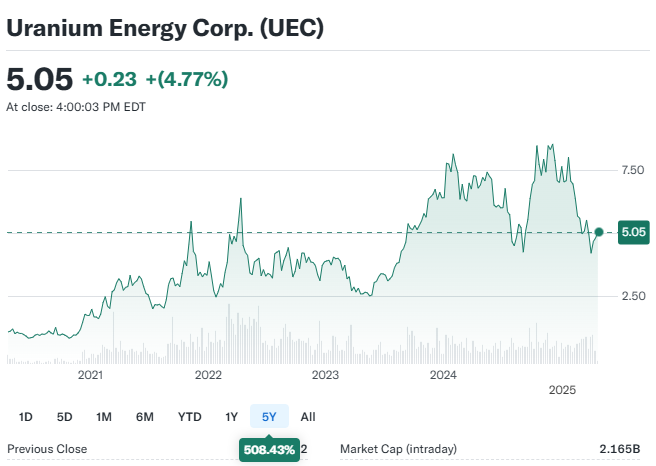The width and height of the screenshot is (656, 466).
Task: Switch to the 1Y view
Action: tap(231, 416)
